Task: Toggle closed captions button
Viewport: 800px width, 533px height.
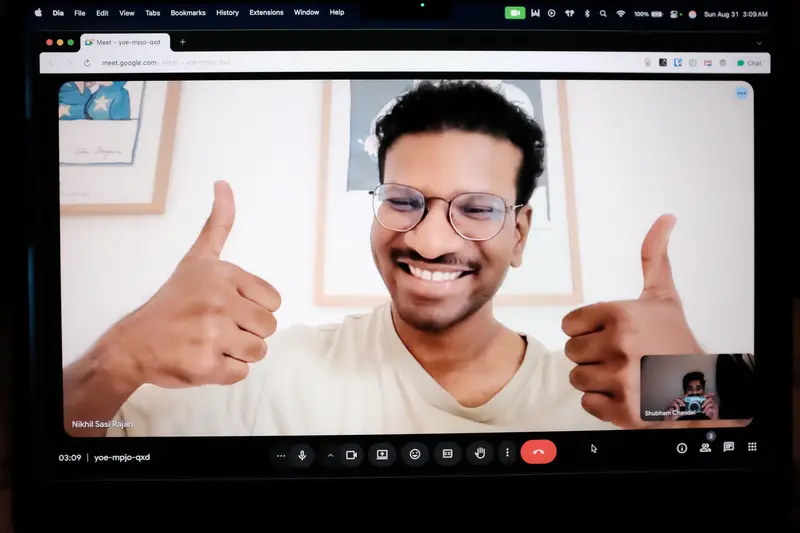Action: (447, 454)
